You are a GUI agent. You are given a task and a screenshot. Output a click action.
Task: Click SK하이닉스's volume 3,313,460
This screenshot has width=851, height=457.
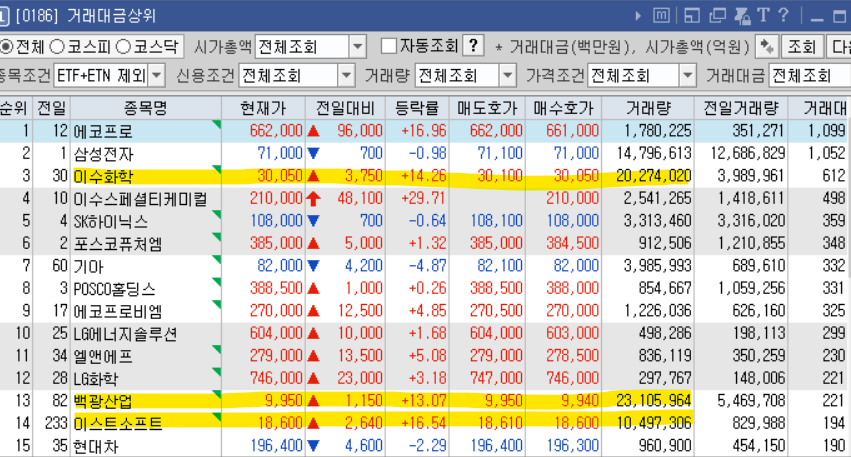(x=657, y=220)
